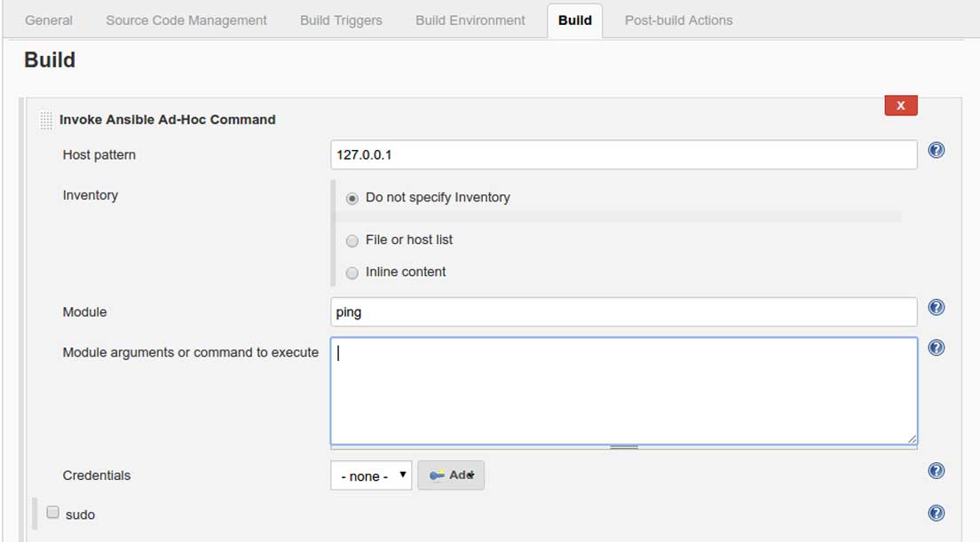Go to Build Triggers tab
Viewport: 980px width, 542px height.
(x=341, y=20)
